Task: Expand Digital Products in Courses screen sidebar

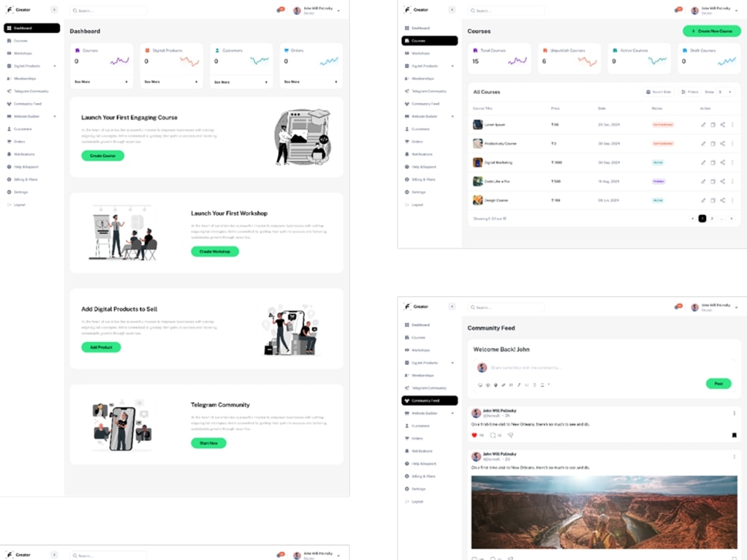Action: tap(453, 66)
